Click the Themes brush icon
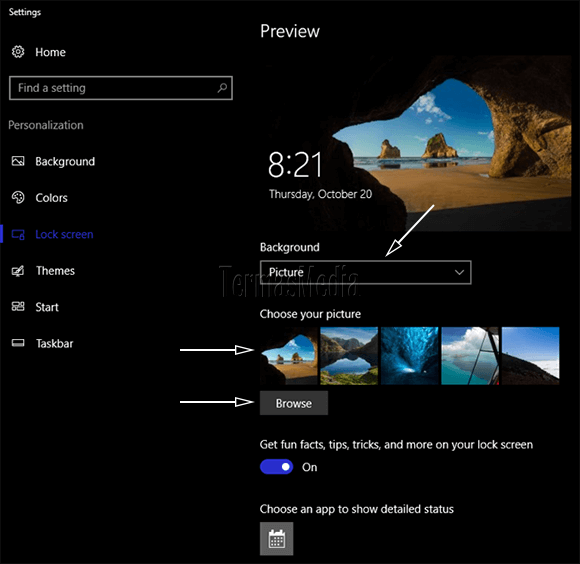The image size is (580, 564). coord(18,271)
